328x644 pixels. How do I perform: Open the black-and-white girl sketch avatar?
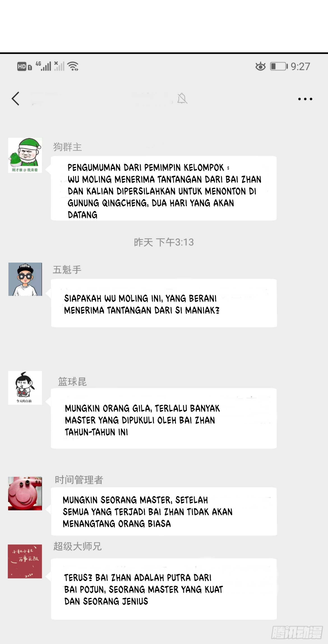point(25,388)
